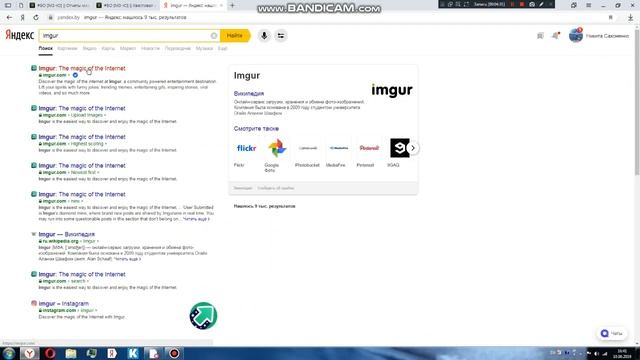Open File Explorer folder in the taskbar
Screen dimensions: 640x360
click(71, 353)
